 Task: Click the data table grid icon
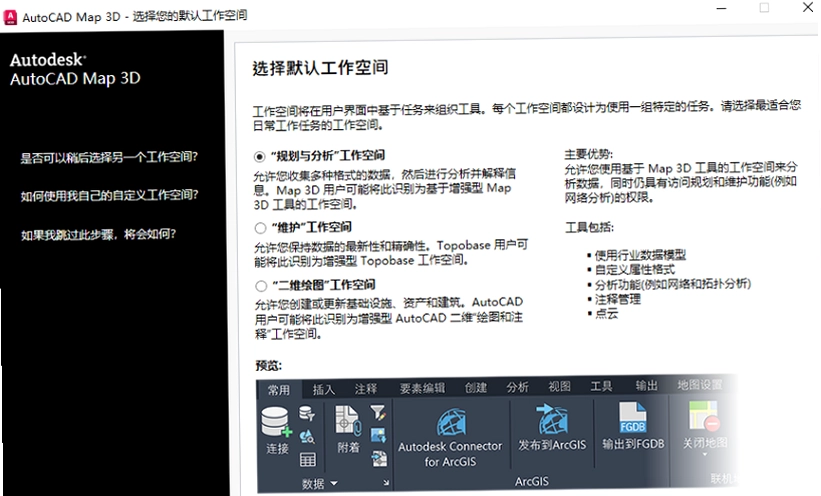[307, 460]
